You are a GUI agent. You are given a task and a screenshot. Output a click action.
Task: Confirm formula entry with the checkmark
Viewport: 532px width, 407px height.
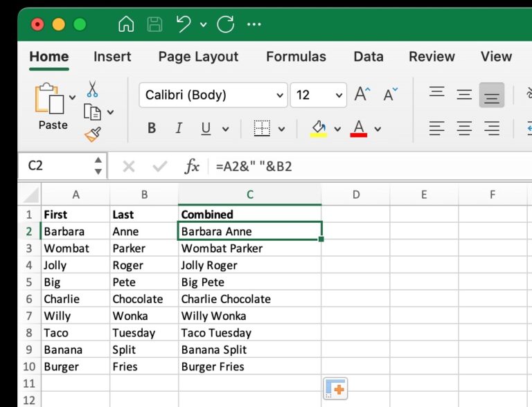pos(160,167)
